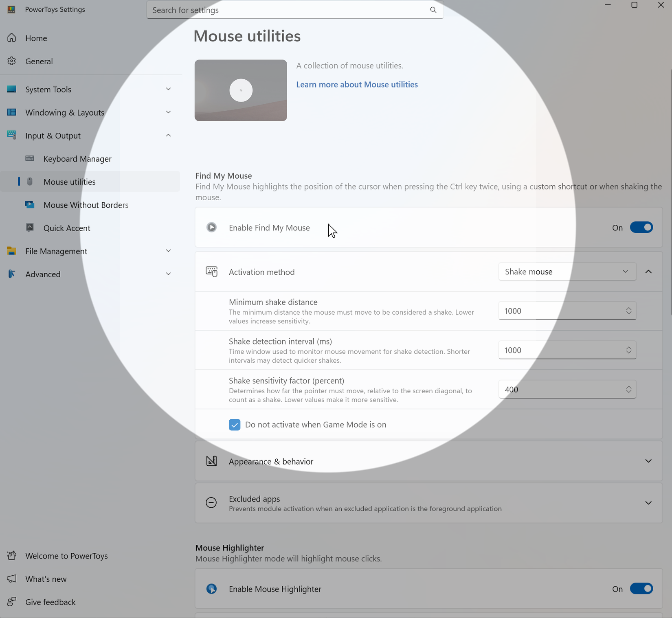Uncheck Do not activate when Game Mode is on
Viewport: 672px width, 618px height.
click(x=235, y=424)
